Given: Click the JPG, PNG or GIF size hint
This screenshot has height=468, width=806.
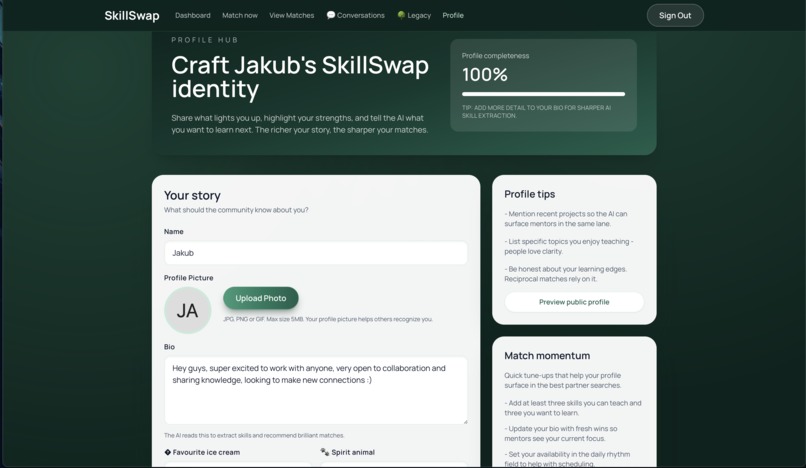Looking at the screenshot, I should (328, 319).
